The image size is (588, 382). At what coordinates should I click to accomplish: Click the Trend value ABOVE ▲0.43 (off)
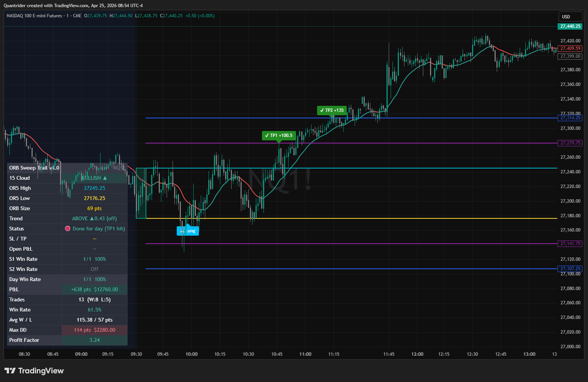click(x=94, y=218)
